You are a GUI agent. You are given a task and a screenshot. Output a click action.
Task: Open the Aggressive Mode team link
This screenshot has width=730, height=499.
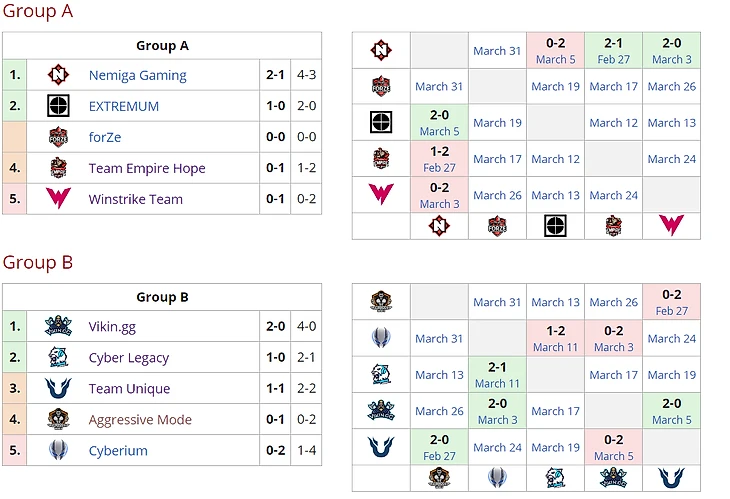[x=140, y=419]
